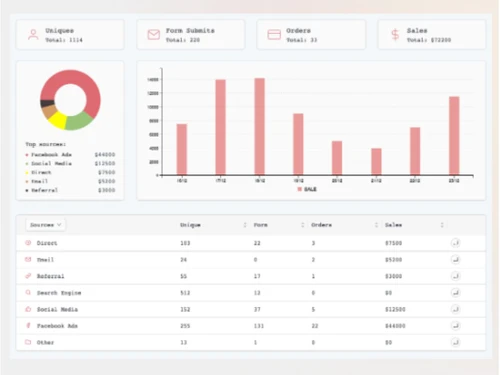Click the Unique column header

[x=190, y=225]
